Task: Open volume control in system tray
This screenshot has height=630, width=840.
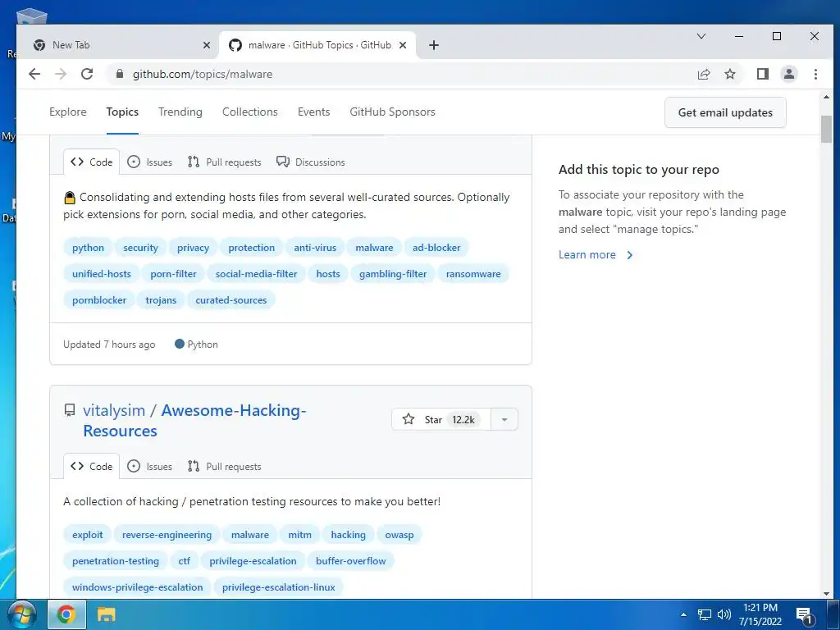Action: coord(724,614)
